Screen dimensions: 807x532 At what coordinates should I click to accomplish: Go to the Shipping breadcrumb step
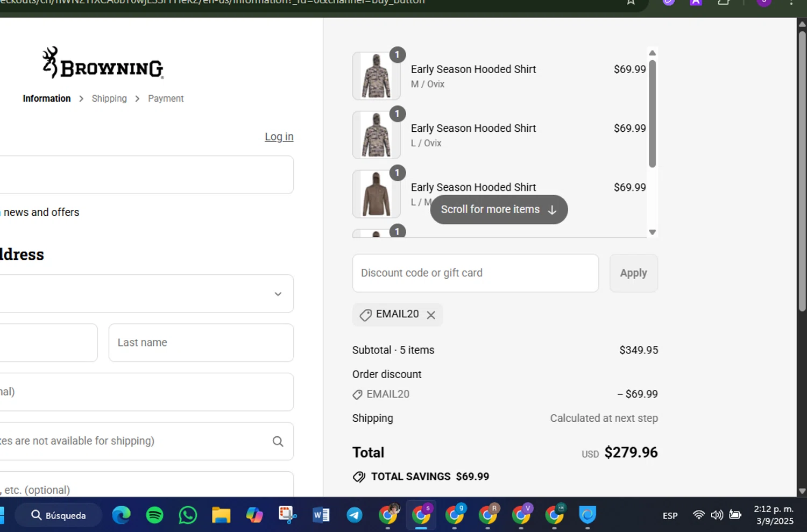click(109, 98)
